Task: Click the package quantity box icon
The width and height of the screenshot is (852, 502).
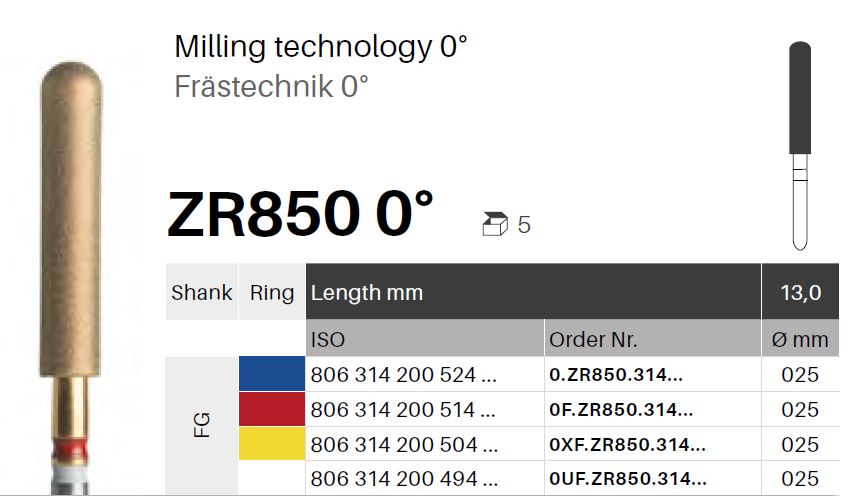Action: [494, 224]
